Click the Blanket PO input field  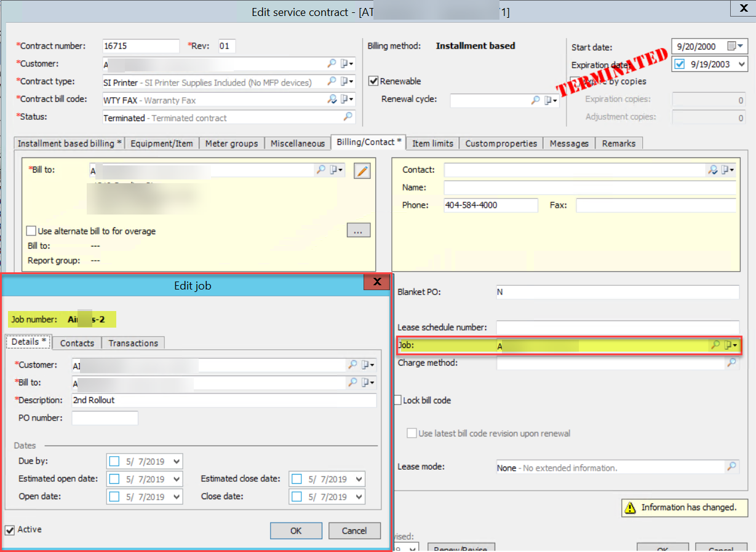618,292
